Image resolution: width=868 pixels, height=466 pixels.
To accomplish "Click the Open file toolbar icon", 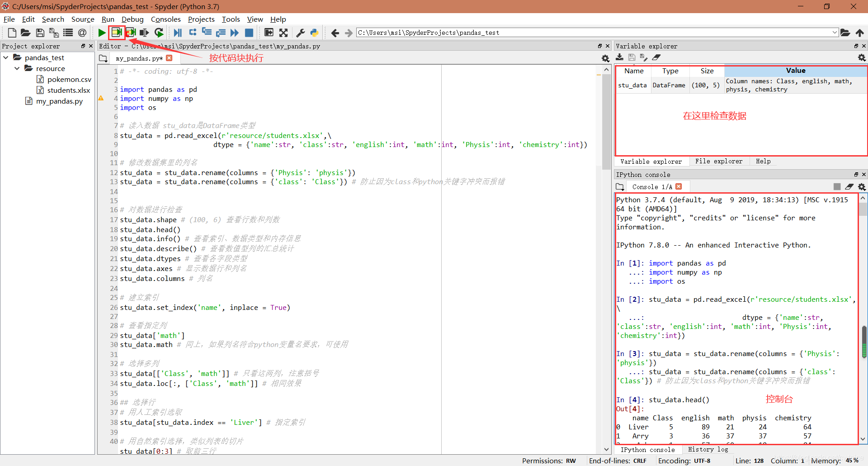I will pyautogui.click(x=26, y=33).
